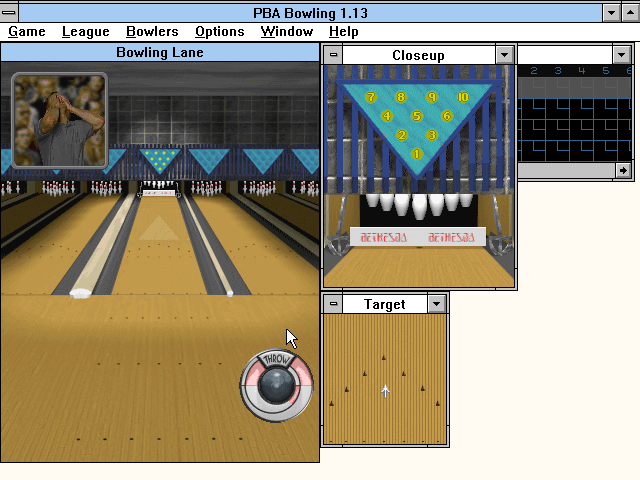Select pin 5 in the Closeup pin diagram

click(417, 116)
